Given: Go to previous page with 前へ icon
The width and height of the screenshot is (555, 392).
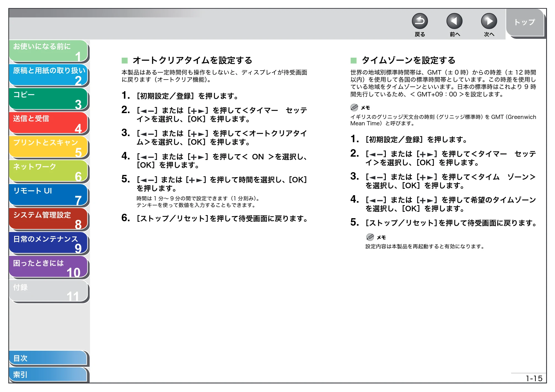Looking at the screenshot, I should (x=454, y=21).
